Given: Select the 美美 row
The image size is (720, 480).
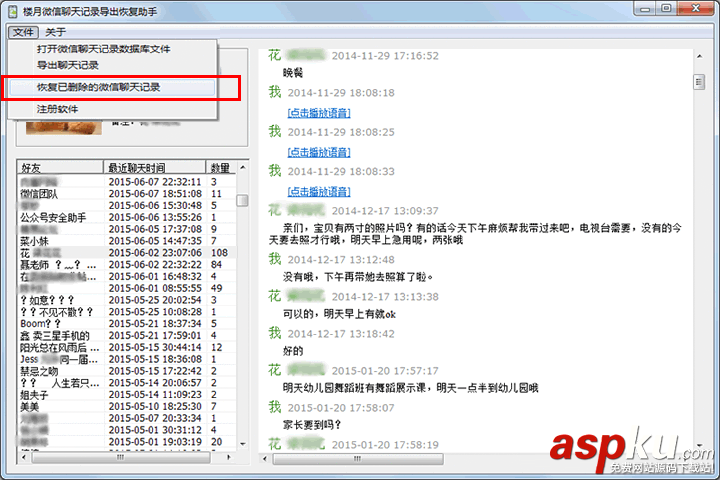Looking at the screenshot, I should 126,407.
